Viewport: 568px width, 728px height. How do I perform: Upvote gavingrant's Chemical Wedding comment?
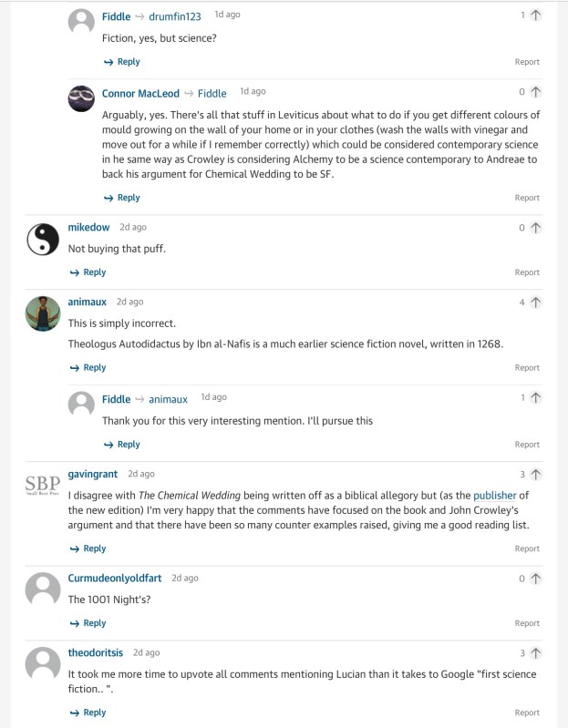(535, 475)
